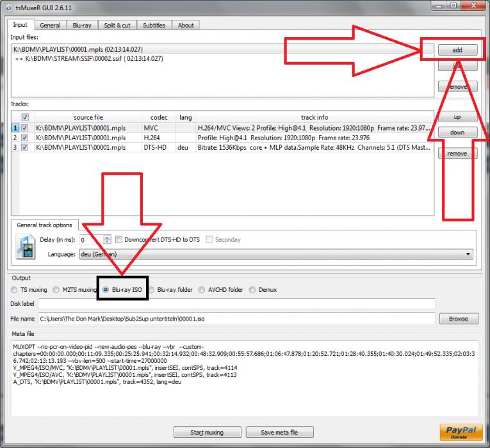The width and height of the screenshot is (490, 448).
Task: Toggle the select-all tracks header checkbox
Action: (x=25, y=117)
